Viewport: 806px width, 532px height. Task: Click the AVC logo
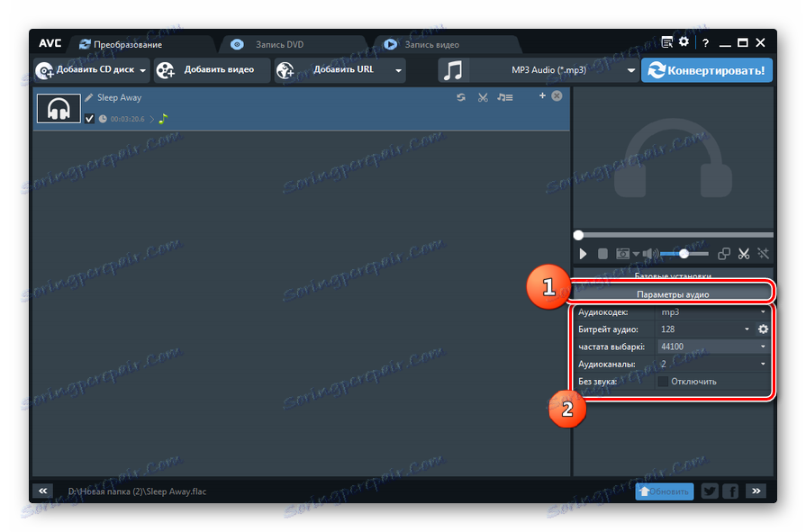point(50,43)
